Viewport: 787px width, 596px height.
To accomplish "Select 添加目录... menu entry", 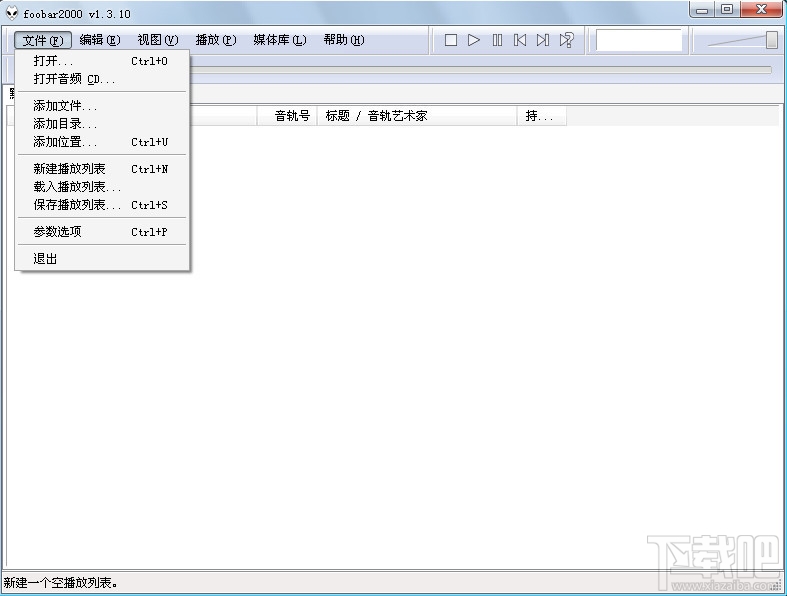I will click(102, 124).
